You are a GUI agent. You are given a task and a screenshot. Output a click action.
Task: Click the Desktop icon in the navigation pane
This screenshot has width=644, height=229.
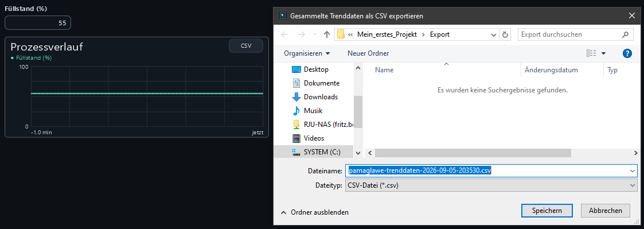[x=296, y=69]
